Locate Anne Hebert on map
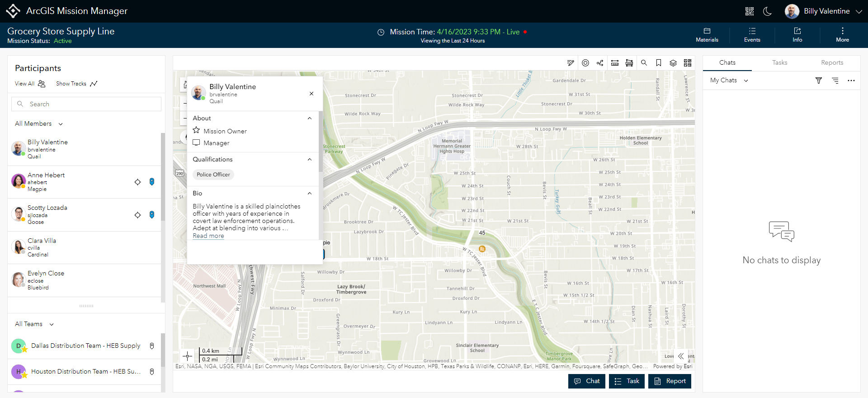The width and height of the screenshot is (868, 398). click(x=137, y=182)
